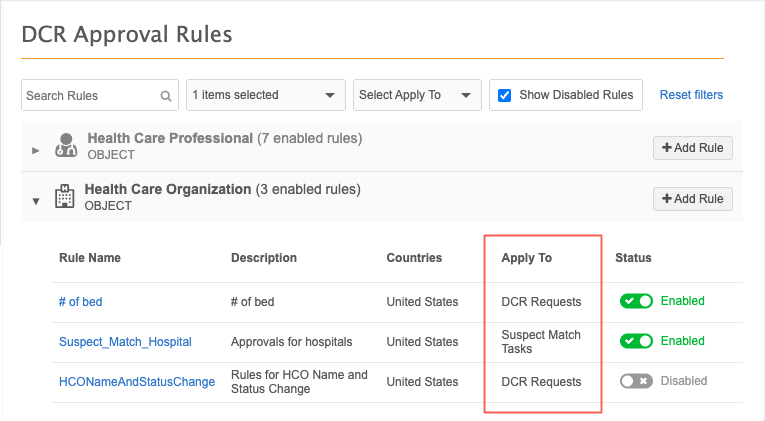Open the Select Apply To dropdown
The height and width of the screenshot is (421, 765).
(416, 95)
